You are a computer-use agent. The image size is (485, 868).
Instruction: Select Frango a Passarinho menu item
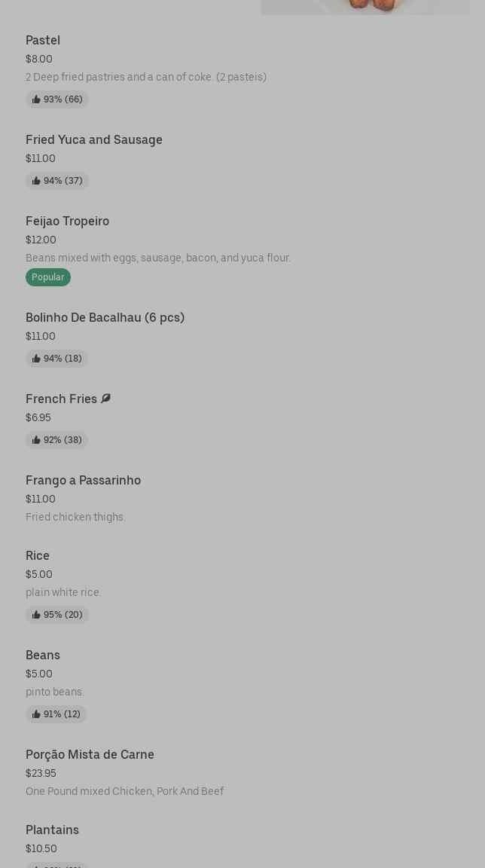click(83, 481)
